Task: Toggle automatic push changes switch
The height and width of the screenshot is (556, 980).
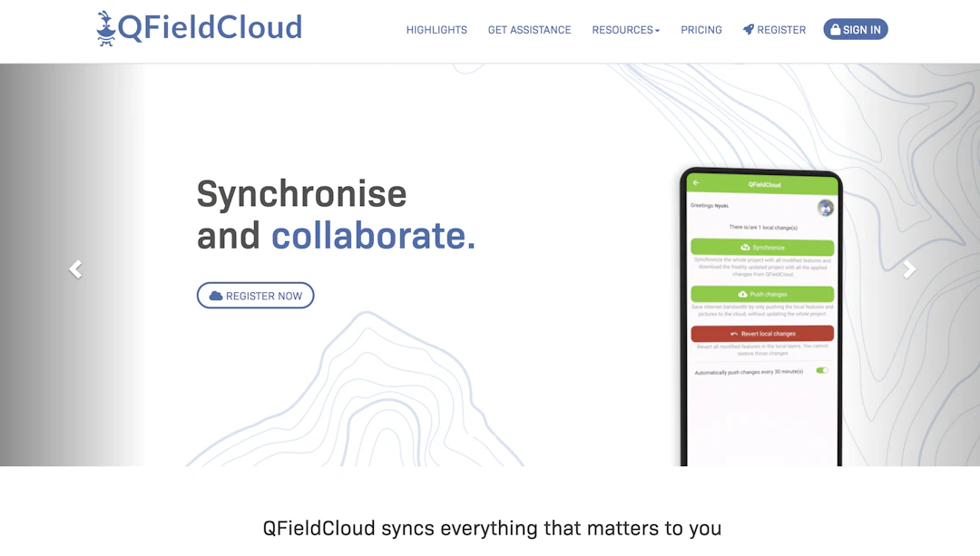Action: pyautogui.click(x=822, y=370)
